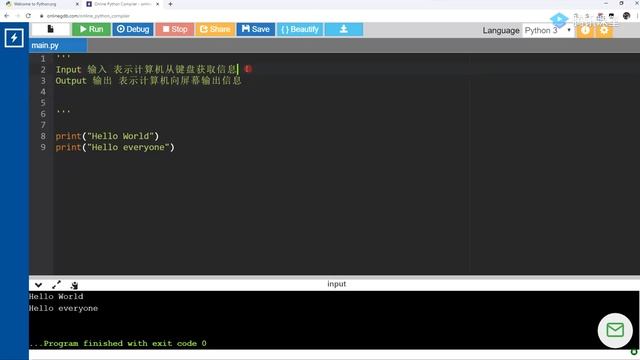Click the 'Program finished with exit code 0' message

tap(118, 343)
